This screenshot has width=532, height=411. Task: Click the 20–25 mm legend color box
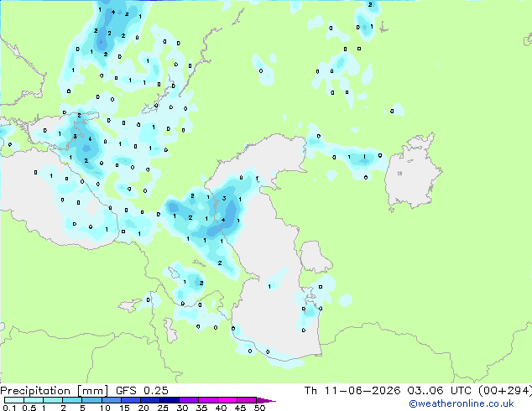coord(150,400)
